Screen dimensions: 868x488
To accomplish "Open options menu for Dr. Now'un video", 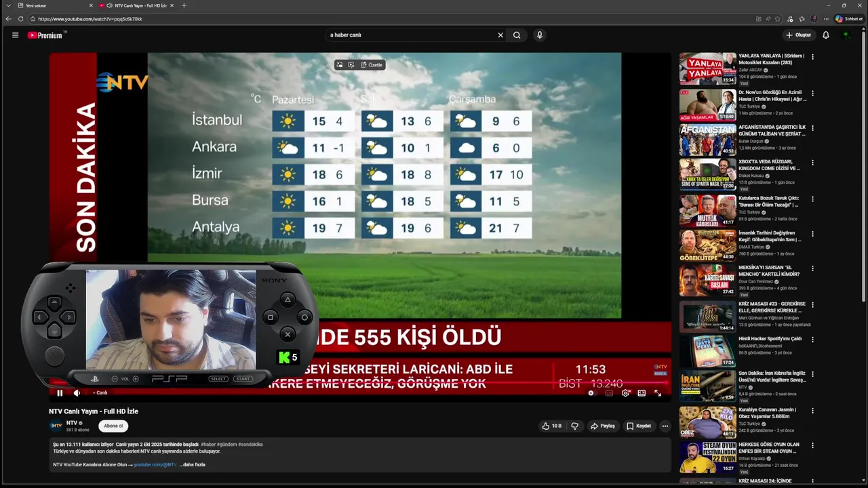I will (812, 94).
